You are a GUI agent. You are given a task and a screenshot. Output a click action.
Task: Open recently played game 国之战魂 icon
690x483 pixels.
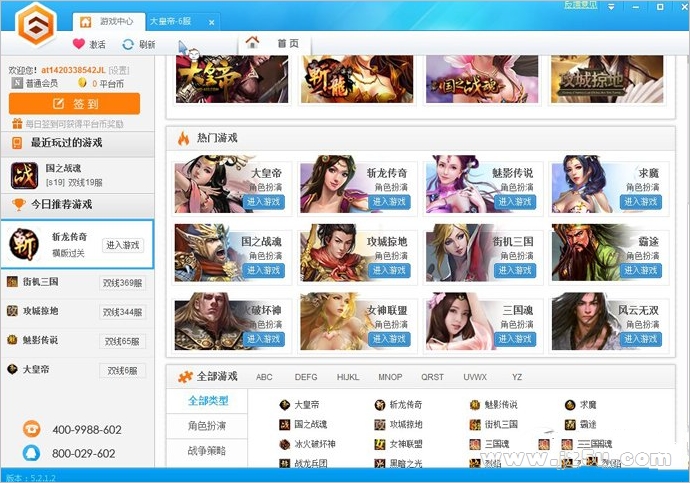coord(24,175)
